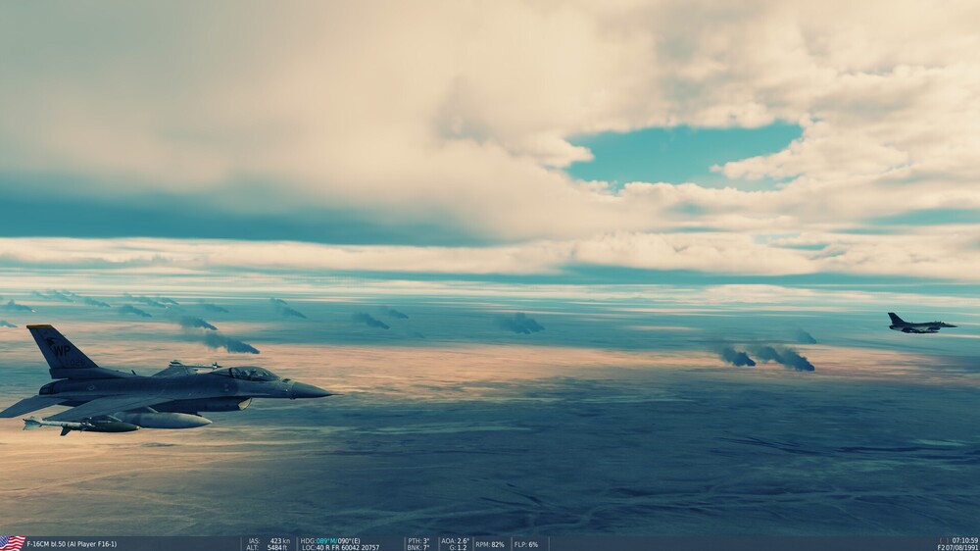Click the AOA readout '2.6°'
Viewport: 980px width, 551px height.
(x=464, y=541)
